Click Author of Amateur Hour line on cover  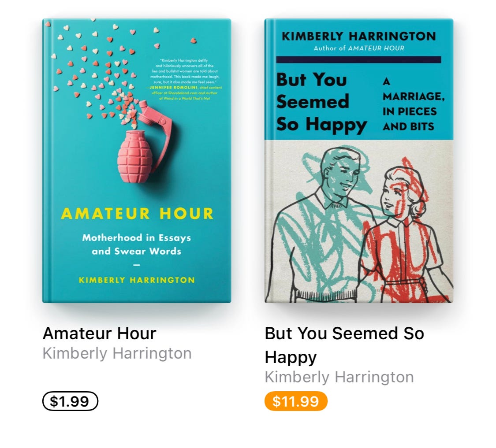point(359,48)
